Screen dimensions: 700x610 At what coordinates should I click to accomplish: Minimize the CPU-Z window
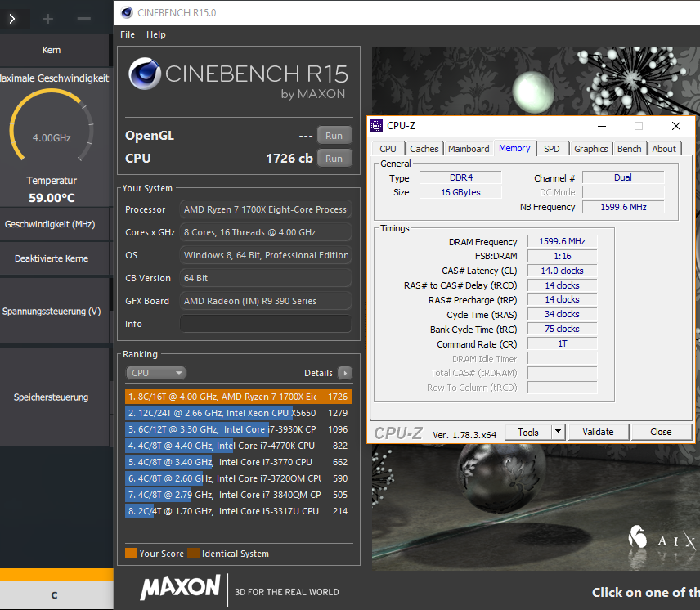pos(602,126)
